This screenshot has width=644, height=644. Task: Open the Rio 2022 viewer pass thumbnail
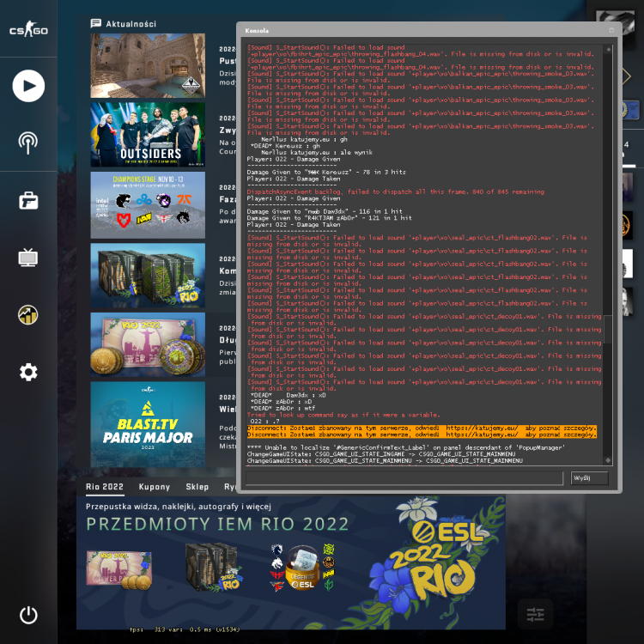click(x=148, y=345)
